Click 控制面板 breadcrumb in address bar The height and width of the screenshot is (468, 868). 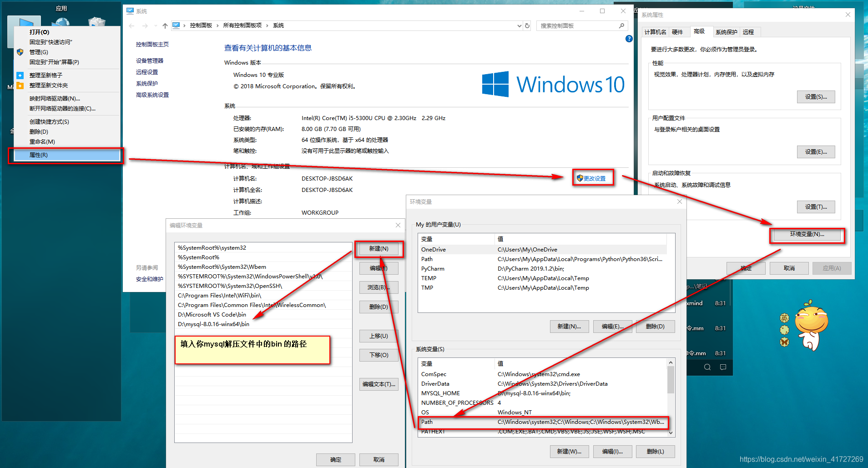pos(201,25)
